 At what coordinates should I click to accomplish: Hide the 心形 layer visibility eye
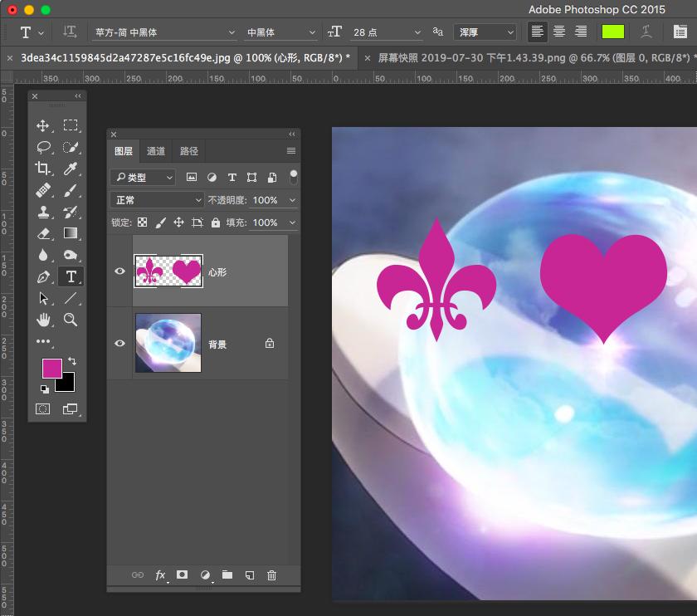tap(120, 271)
